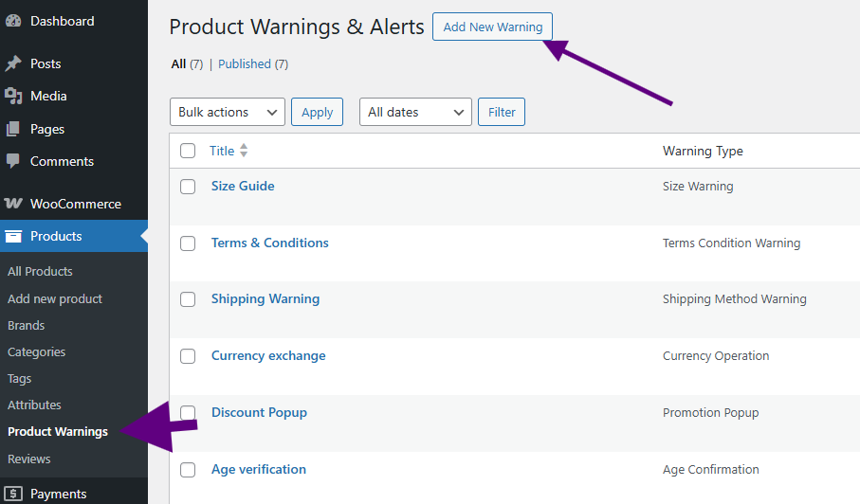
Task: Click the Age Confirmation type cell
Action: click(x=711, y=470)
